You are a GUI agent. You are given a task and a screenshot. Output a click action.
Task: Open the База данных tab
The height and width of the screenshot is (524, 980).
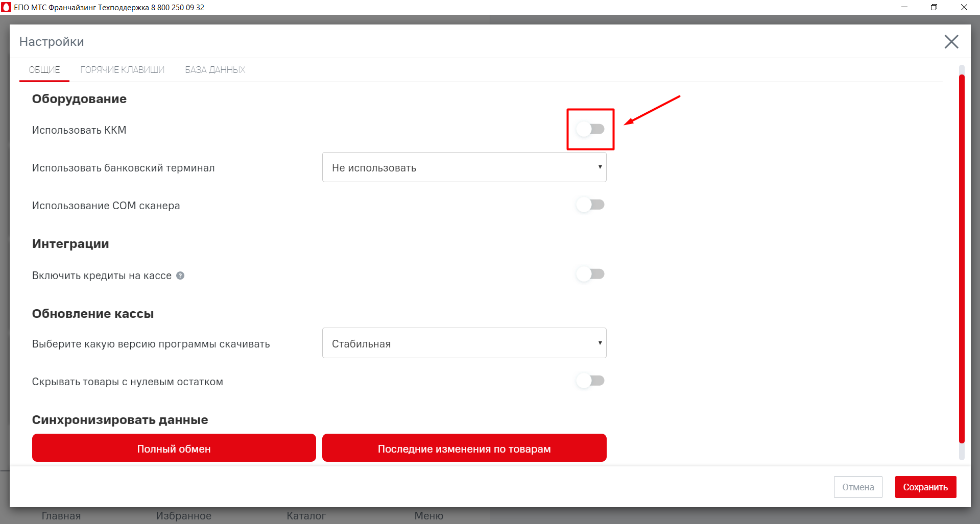pos(215,70)
